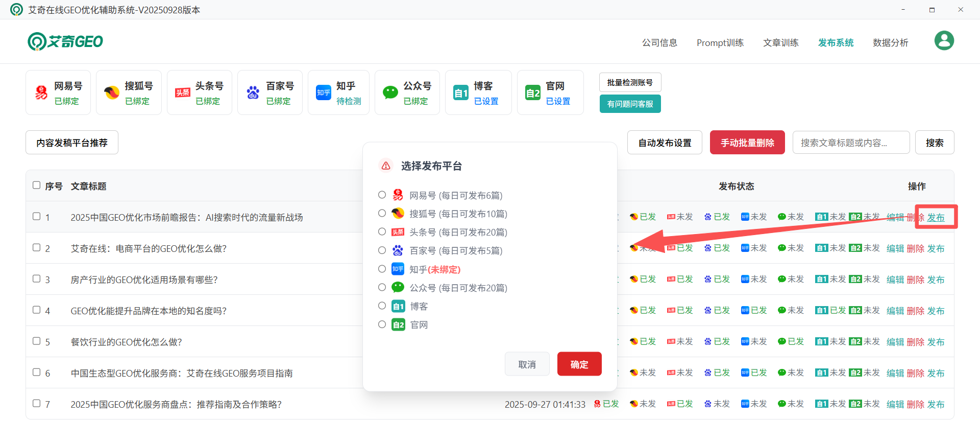Check the checkbox for article row 7
Viewport: 980px width, 442px height.
(x=36, y=403)
